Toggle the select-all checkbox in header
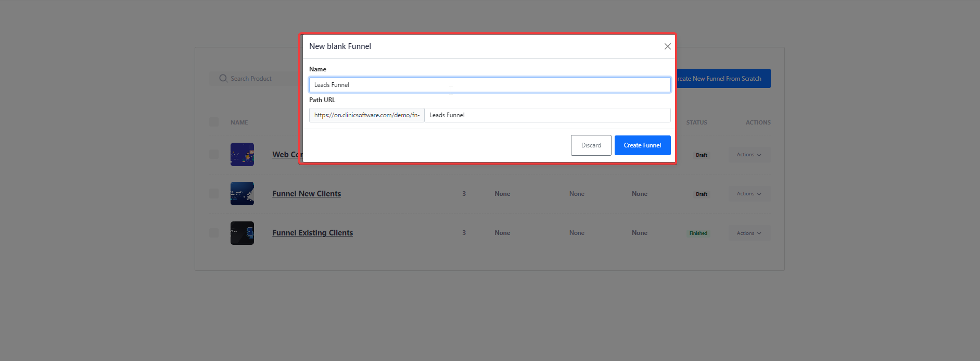Viewport: 980px width, 361px height. click(214, 122)
